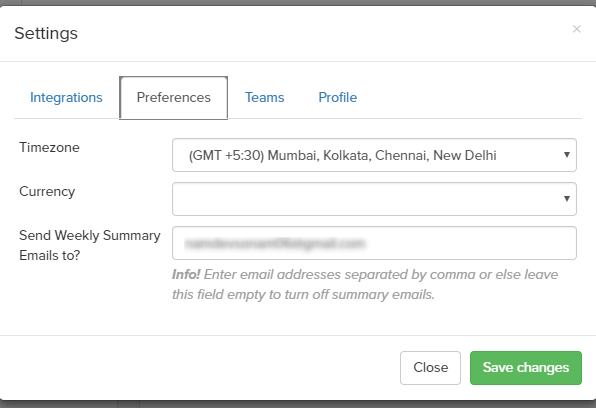Click the Send Weekly Summary Emails label
This screenshot has height=408, width=596.
click(x=90, y=245)
